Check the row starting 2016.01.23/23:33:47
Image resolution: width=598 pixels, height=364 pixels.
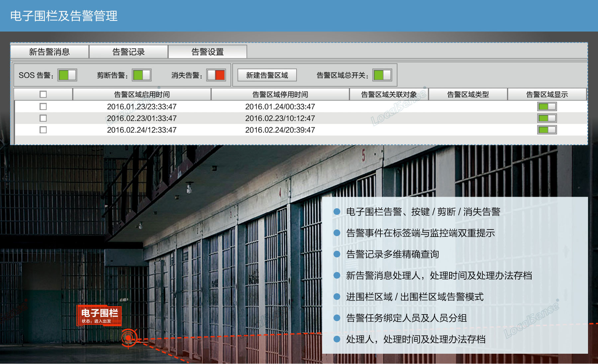tap(43, 107)
